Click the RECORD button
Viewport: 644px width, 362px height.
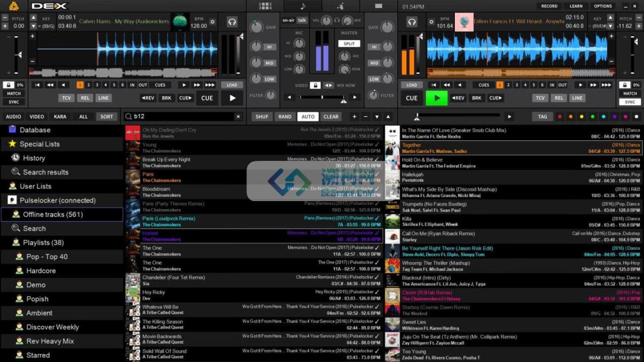click(549, 6)
